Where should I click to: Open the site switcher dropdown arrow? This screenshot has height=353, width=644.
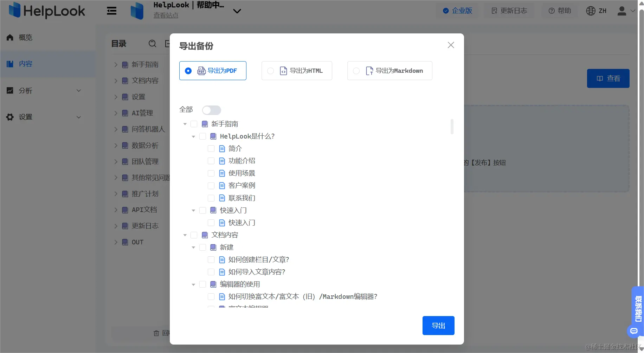(237, 11)
